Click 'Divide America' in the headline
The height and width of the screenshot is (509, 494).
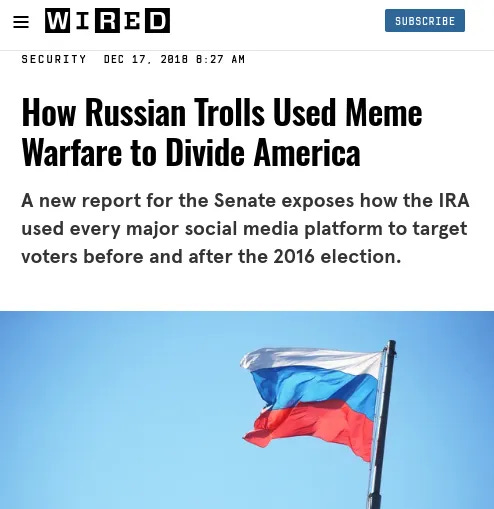tap(263, 153)
